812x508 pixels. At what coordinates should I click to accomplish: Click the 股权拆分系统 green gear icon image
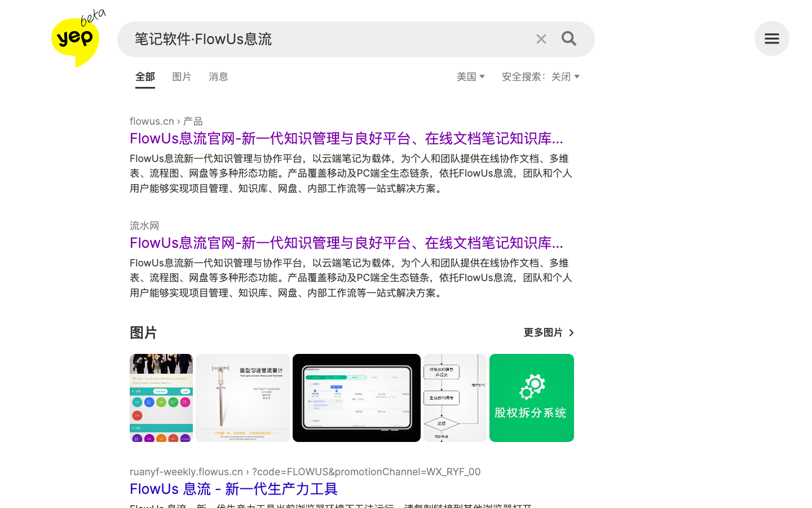(531, 397)
